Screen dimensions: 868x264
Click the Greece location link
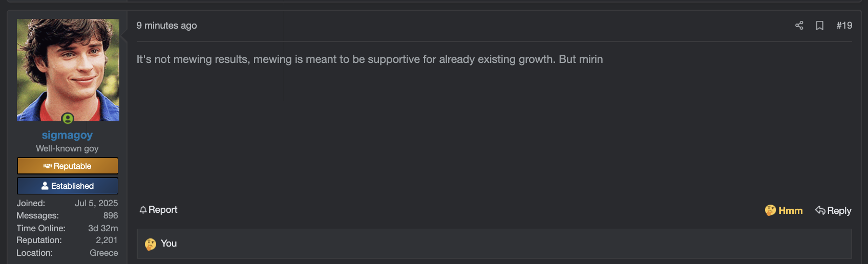coord(103,253)
